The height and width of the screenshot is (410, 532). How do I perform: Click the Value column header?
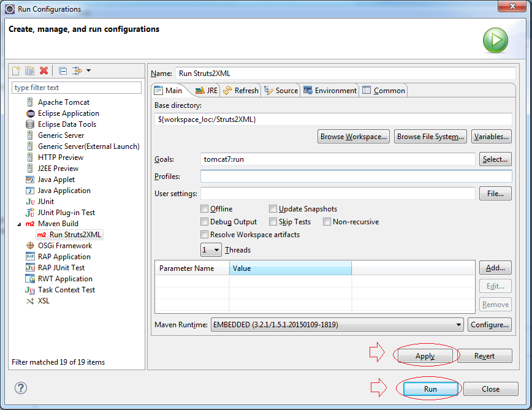coord(291,268)
